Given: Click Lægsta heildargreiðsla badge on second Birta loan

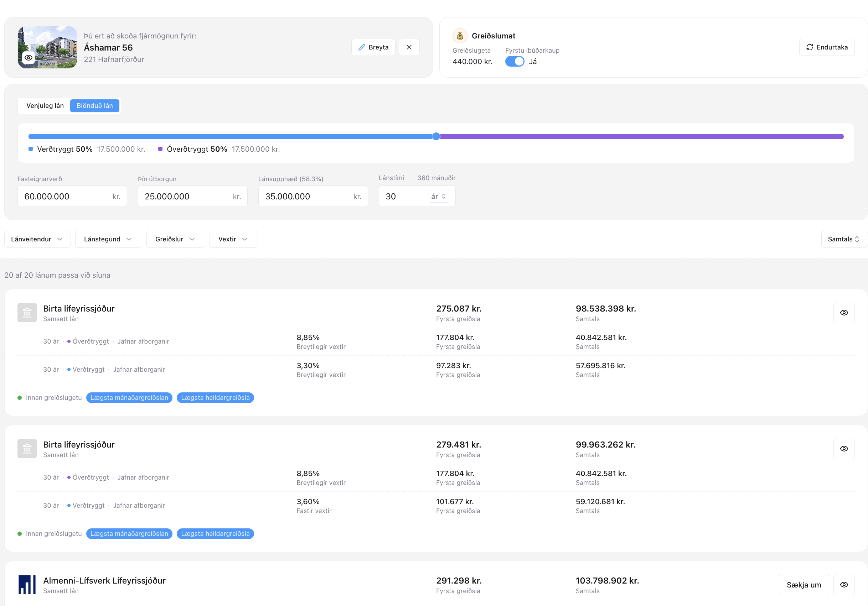Looking at the screenshot, I should (216, 533).
